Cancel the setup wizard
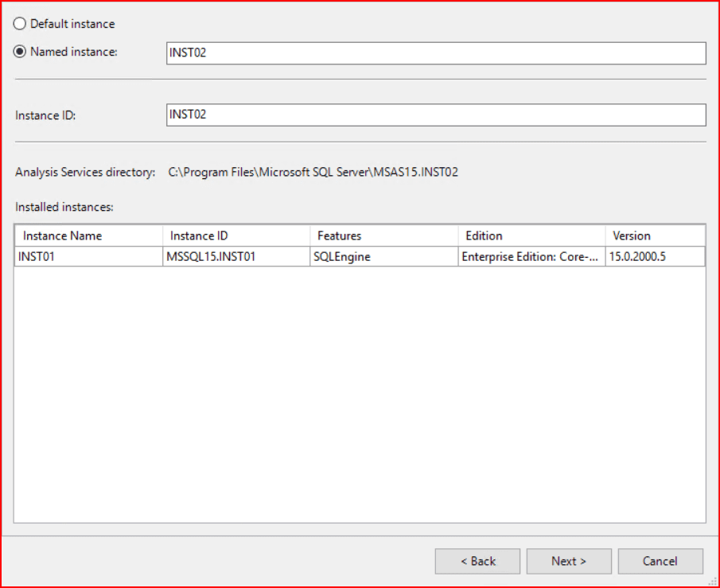The width and height of the screenshot is (720, 588). click(x=660, y=561)
